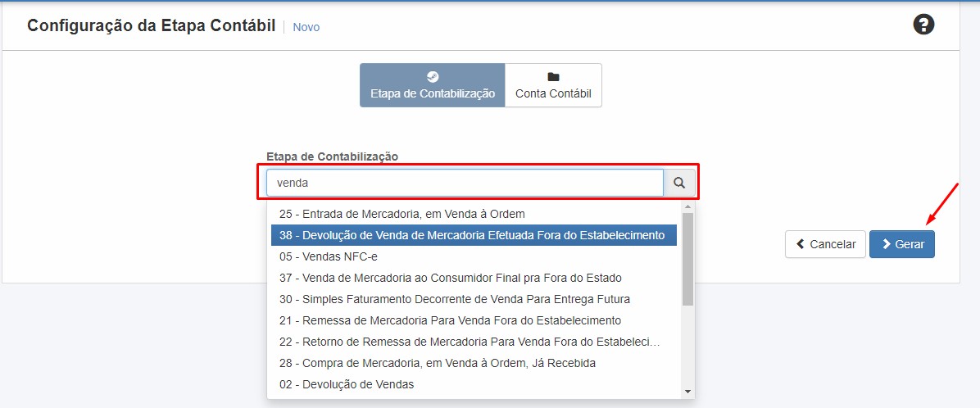Click the Novo breadcrumb link
Image resolution: width=980 pixels, height=408 pixels.
pos(306,27)
